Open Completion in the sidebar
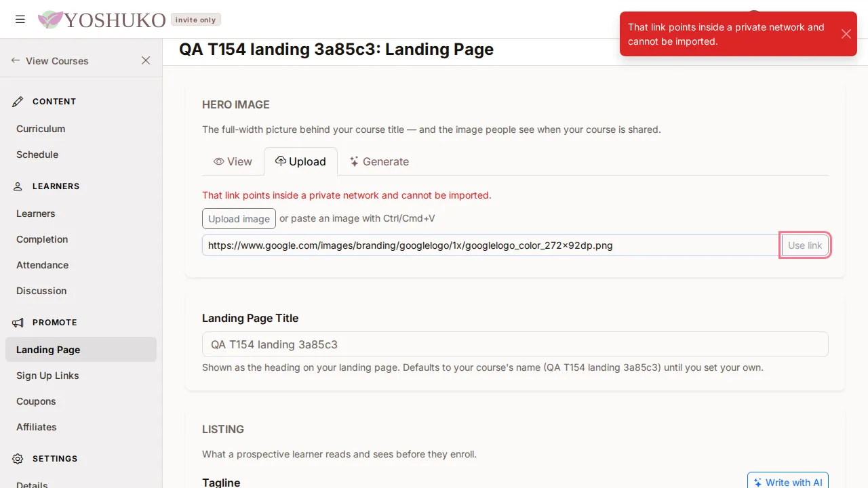 coord(81,239)
